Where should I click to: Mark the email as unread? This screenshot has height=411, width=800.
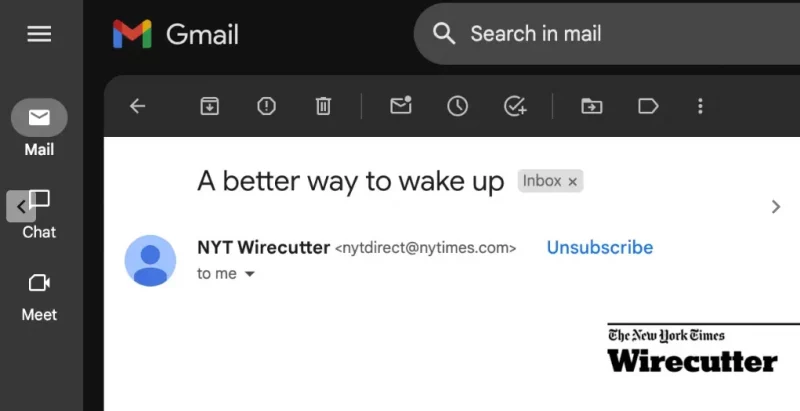(x=401, y=106)
